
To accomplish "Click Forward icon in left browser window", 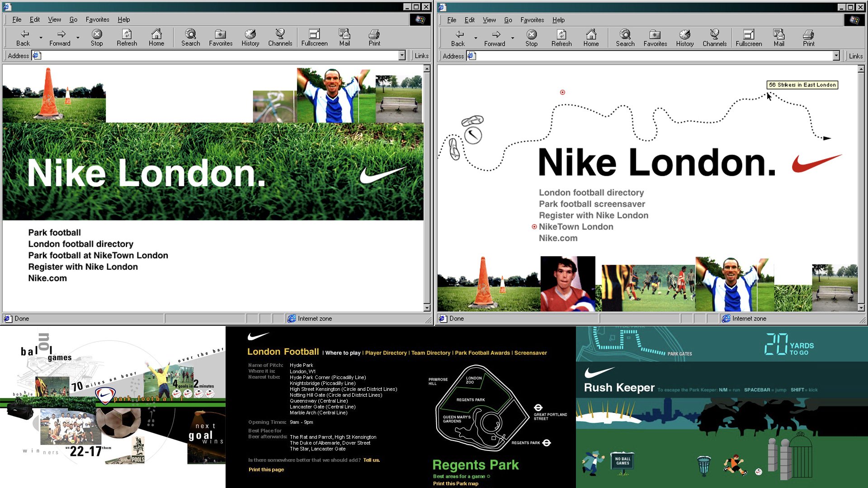I will tap(60, 38).
